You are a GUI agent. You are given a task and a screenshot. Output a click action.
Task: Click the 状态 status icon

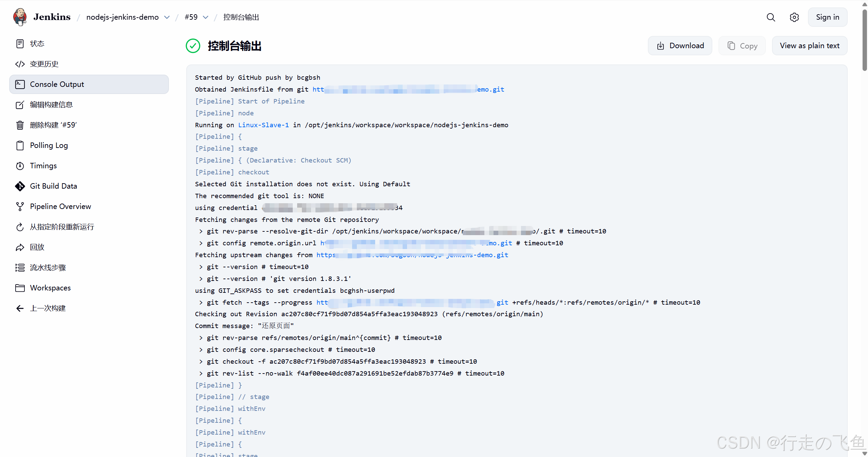[x=20, y=44]
